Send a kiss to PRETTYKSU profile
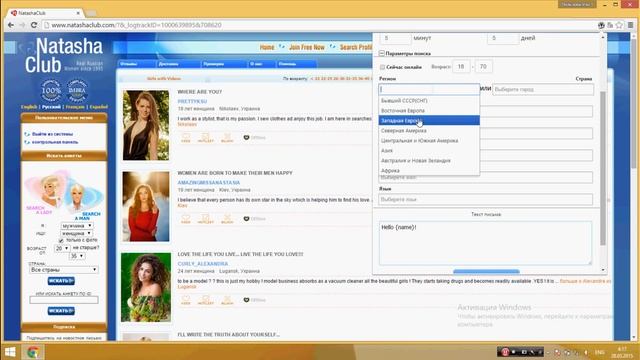This screenshot has height=360, width=640. [x=186, y=138]
